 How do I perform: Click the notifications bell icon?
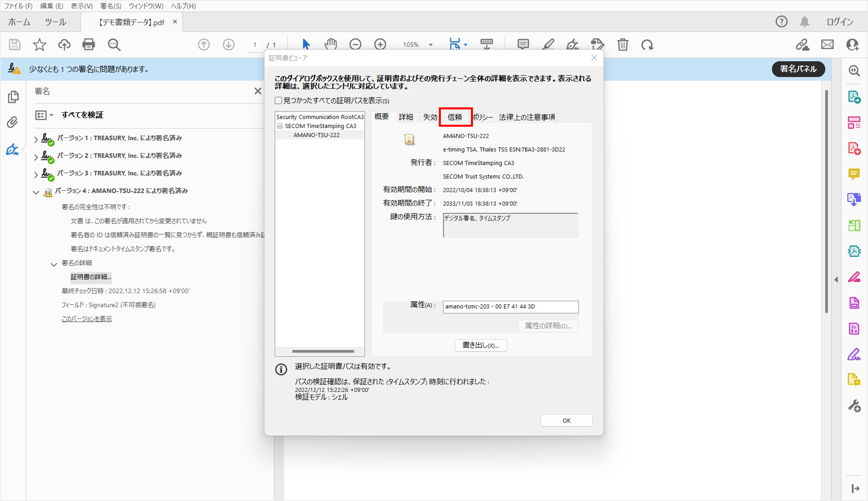tap(804, 22)
